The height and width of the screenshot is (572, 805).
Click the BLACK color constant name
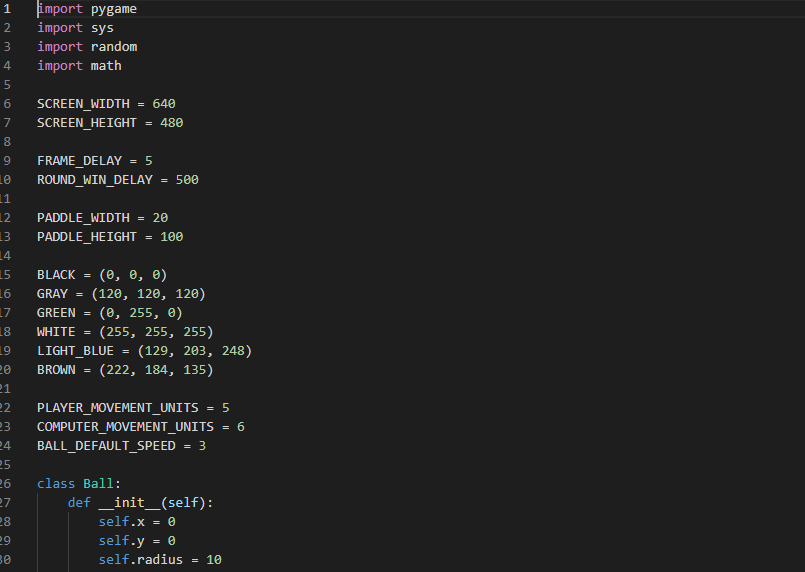pyautogui.click(x=56, y=275)
